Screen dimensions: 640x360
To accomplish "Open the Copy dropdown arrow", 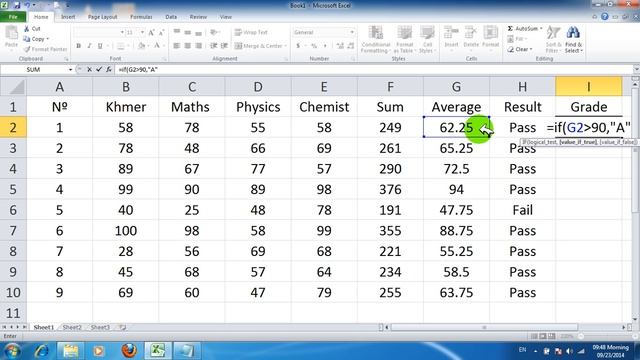I will (x=48, y=39).
